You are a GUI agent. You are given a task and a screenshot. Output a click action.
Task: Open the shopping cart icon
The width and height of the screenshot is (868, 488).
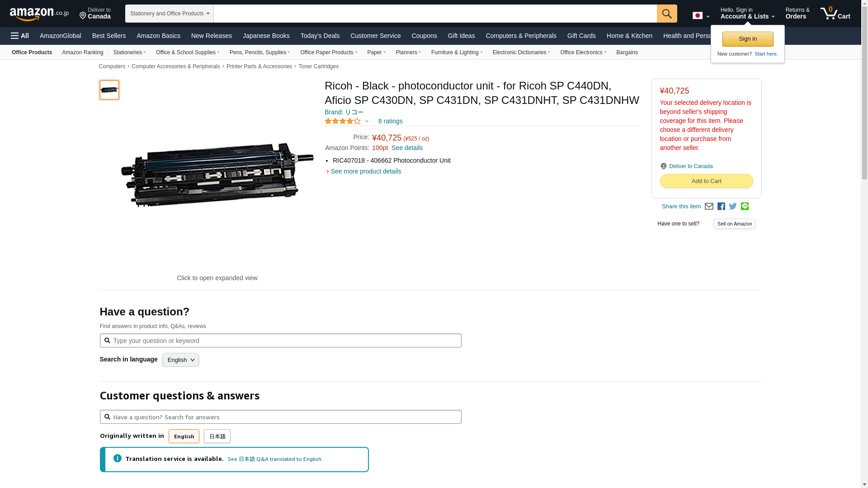coord(835,14)
